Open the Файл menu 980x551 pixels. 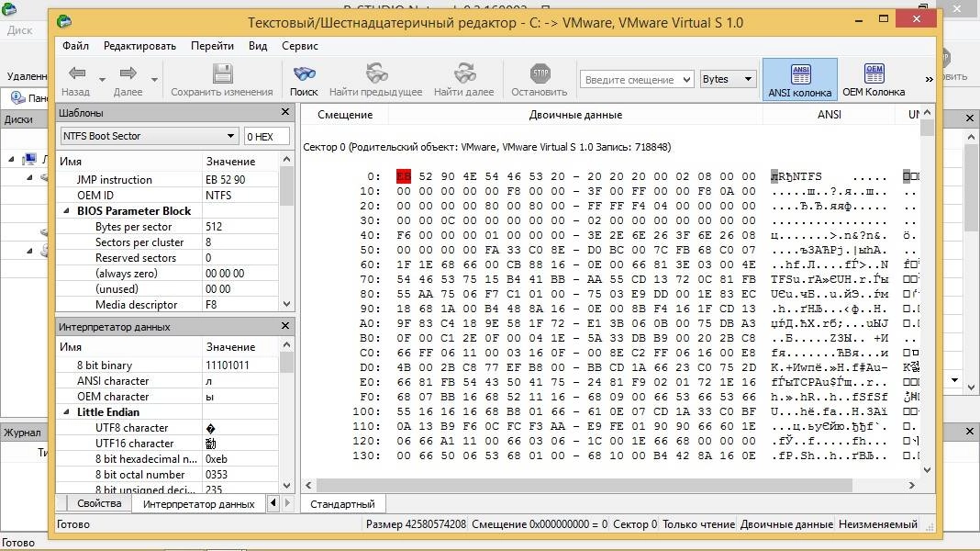coord(75,46)
